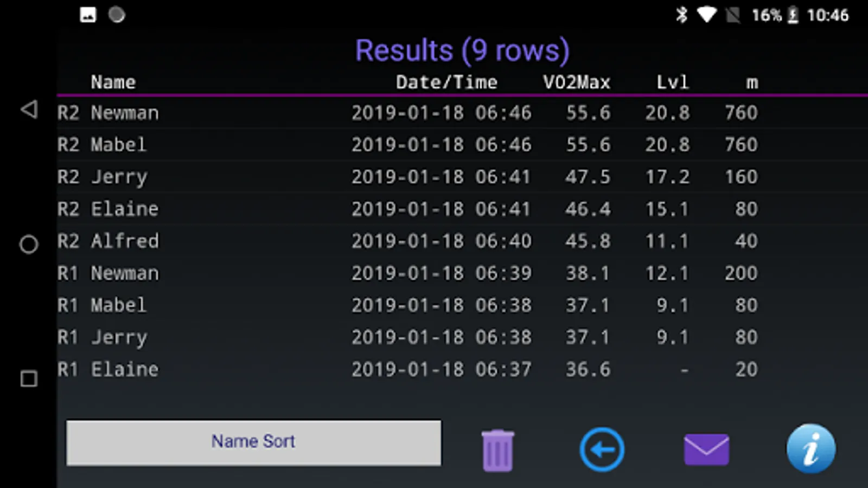Select the R1 Elaine result row
The image size is (868, 488).
click(x=407, y=369)
